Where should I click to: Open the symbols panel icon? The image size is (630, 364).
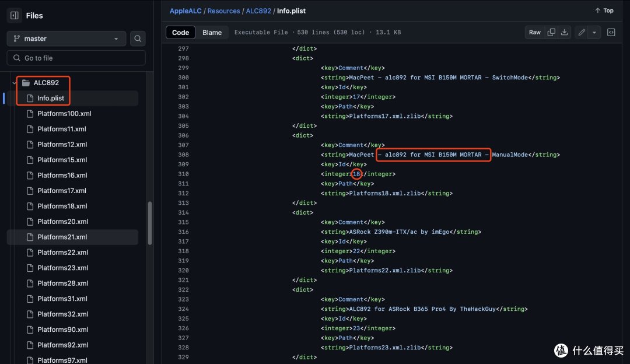pyautogui.click(x=611, y=32)
